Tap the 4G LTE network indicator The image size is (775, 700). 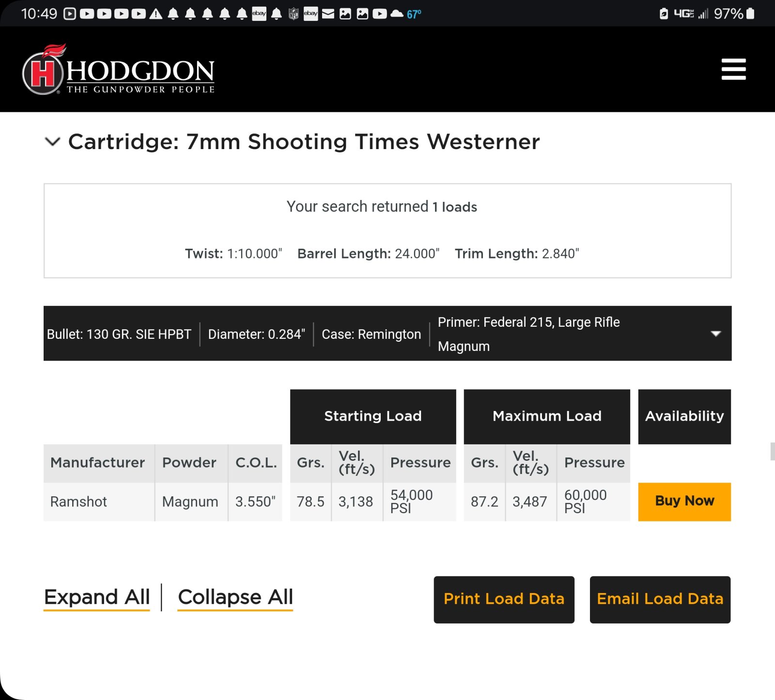pos(683,14)
